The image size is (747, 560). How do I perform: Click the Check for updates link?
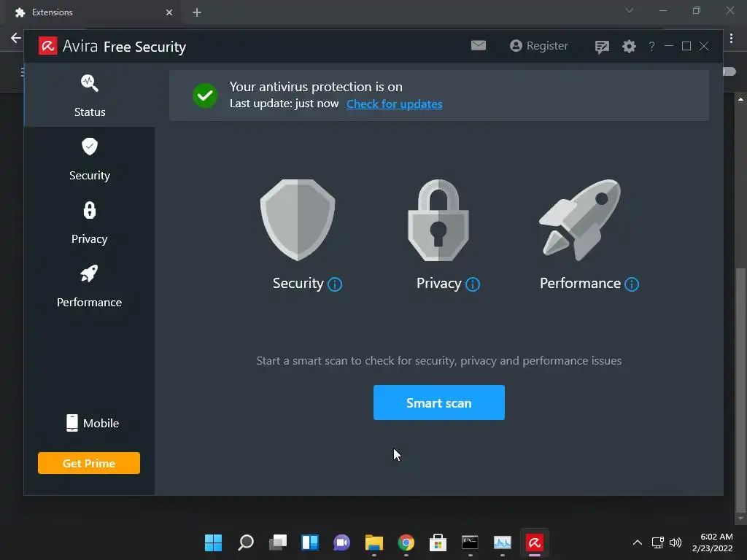click(x=394, y=104)
